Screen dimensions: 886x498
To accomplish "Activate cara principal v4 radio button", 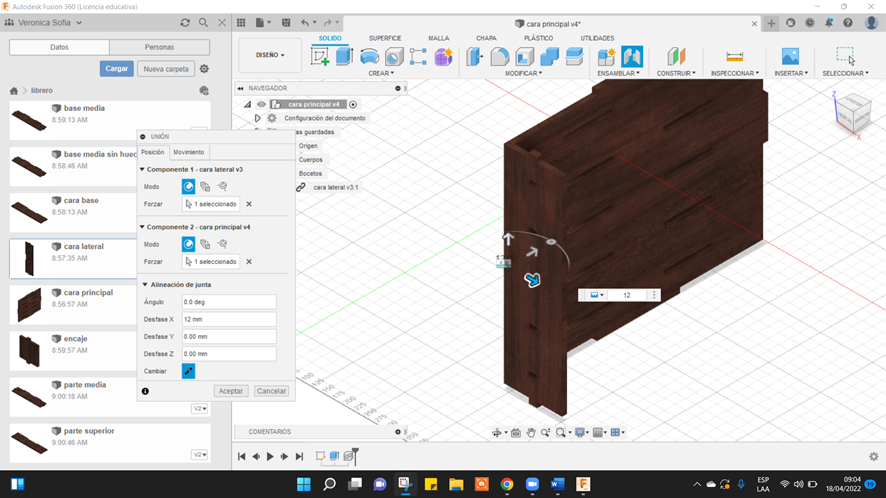I will tap(353, 104).
